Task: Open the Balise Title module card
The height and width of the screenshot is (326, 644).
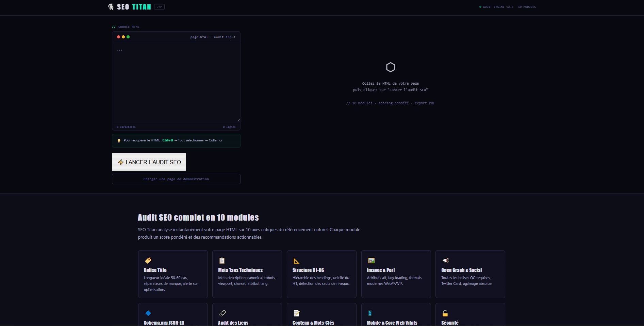Action: click(x=173, y=274)
